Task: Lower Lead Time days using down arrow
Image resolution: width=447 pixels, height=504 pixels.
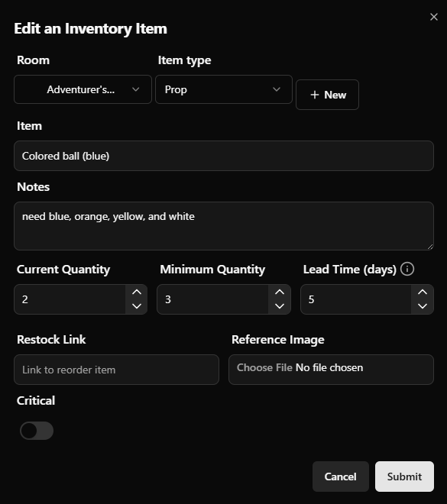Action: tap(423, 306)
